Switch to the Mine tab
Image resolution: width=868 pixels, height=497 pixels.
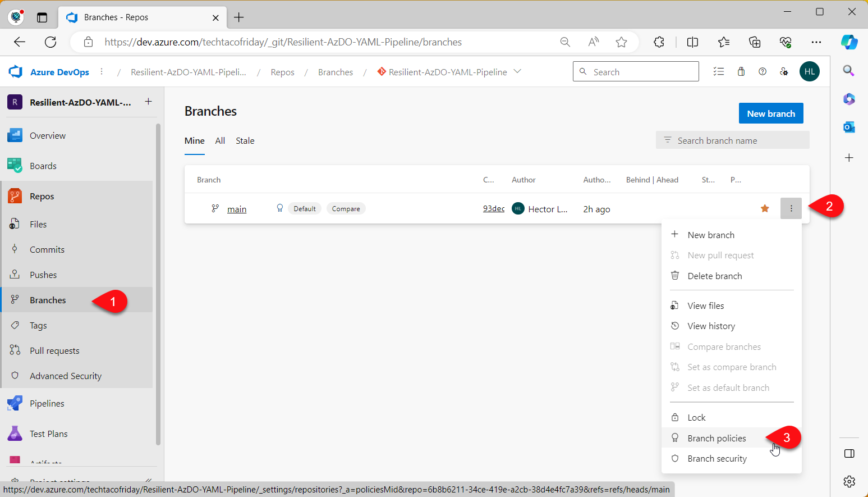tap(195, 140)
